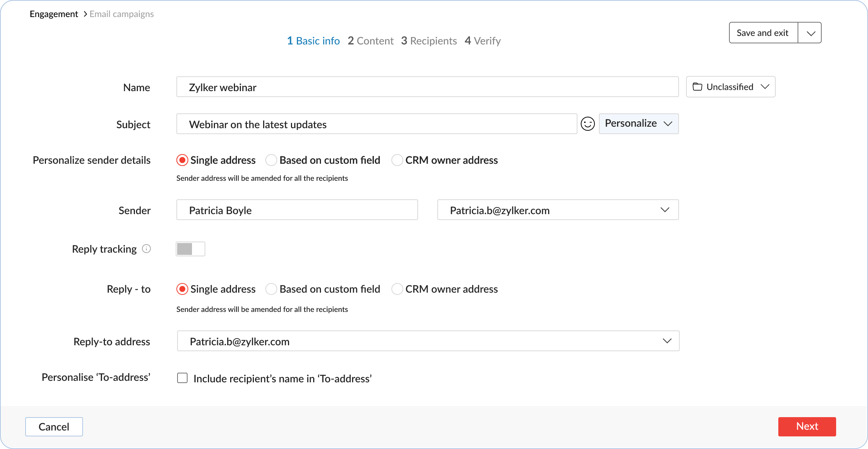Go to the Recipients step
868x449 pixels.
(429, 41)
